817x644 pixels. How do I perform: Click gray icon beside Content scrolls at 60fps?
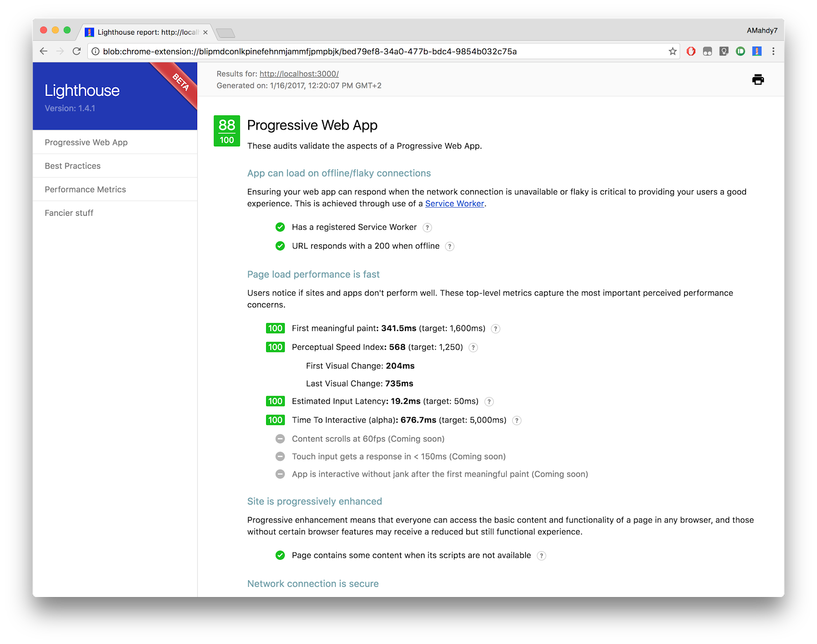click(x=280, y=439)
